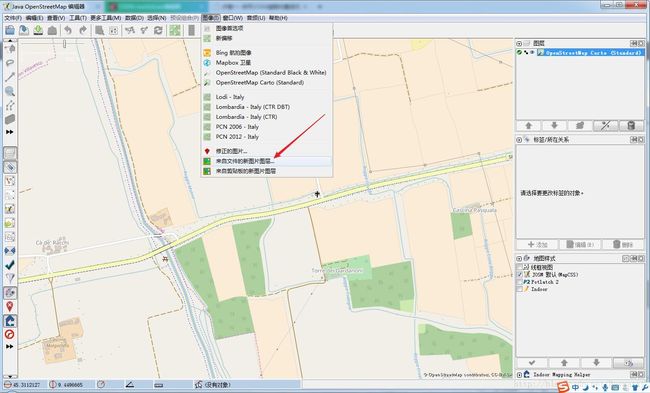Collapse the Layers panel expander
Viewport: 650px width, 393px height.
coord(519,44)
